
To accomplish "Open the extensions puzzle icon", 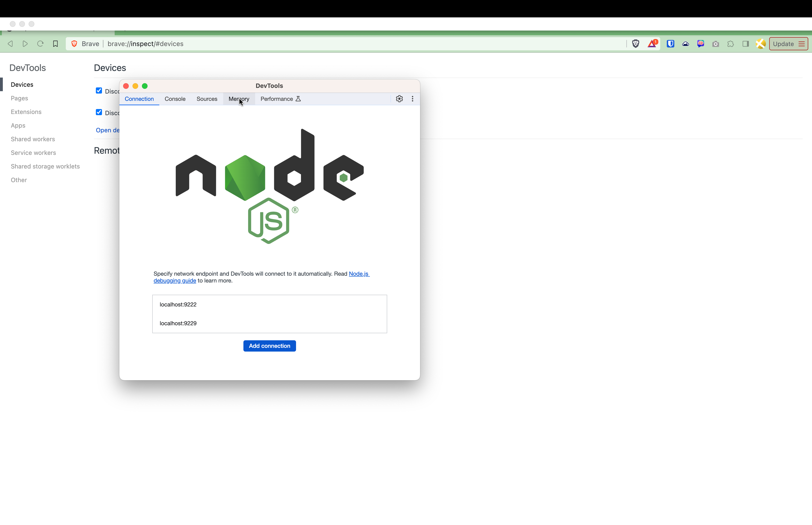I will pos(730,44).
